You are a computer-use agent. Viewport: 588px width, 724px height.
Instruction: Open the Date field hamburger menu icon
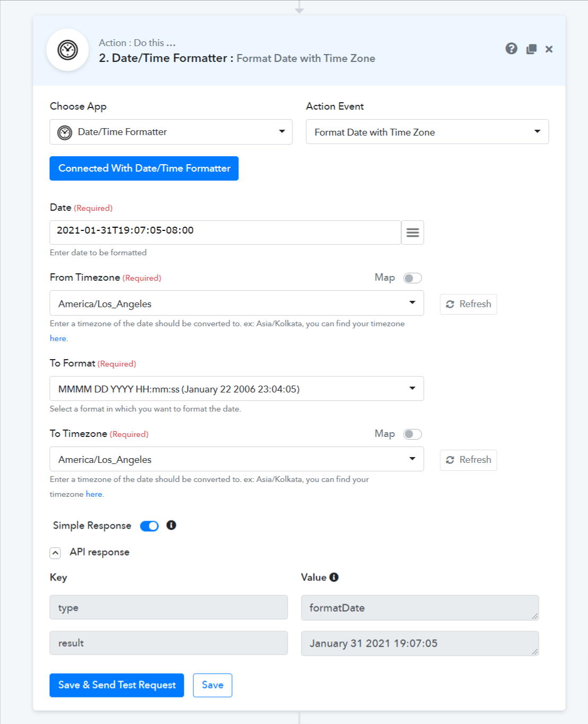413,233
